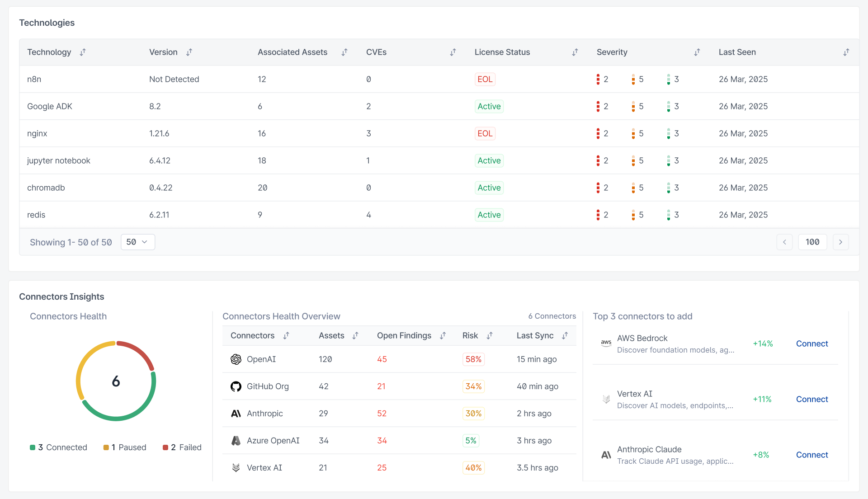Click EOL license badge for n8n
868x499 pixels.
tap(485, 80)
